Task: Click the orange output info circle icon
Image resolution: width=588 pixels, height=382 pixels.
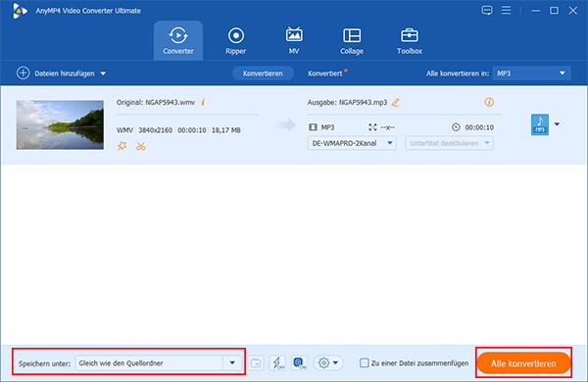Action: tap(489, 102)
